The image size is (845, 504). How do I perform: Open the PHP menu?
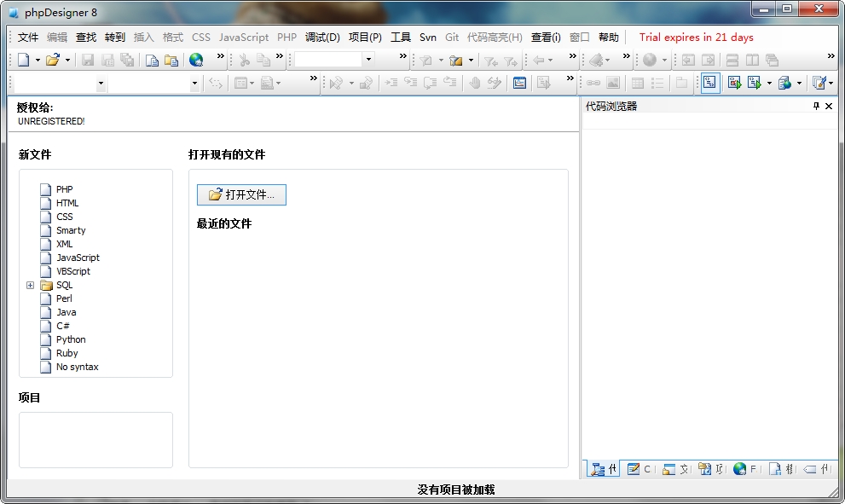tap(287, 38)
